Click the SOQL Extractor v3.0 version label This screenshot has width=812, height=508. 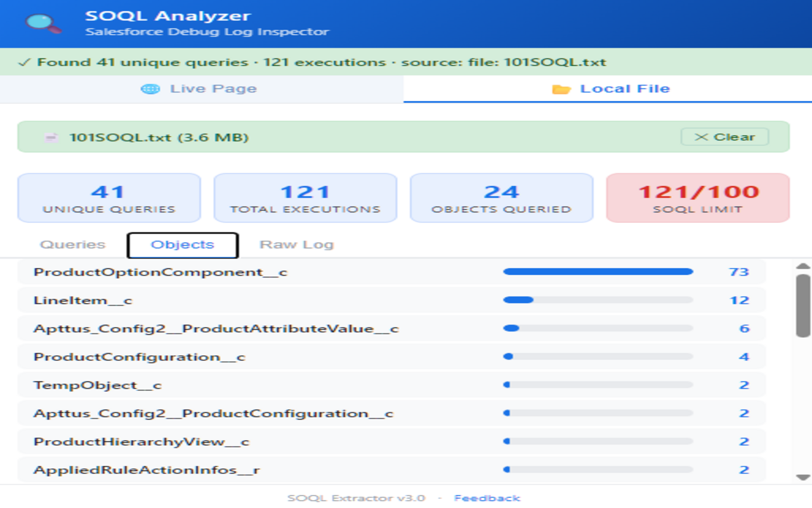click(x=357, y=498)
